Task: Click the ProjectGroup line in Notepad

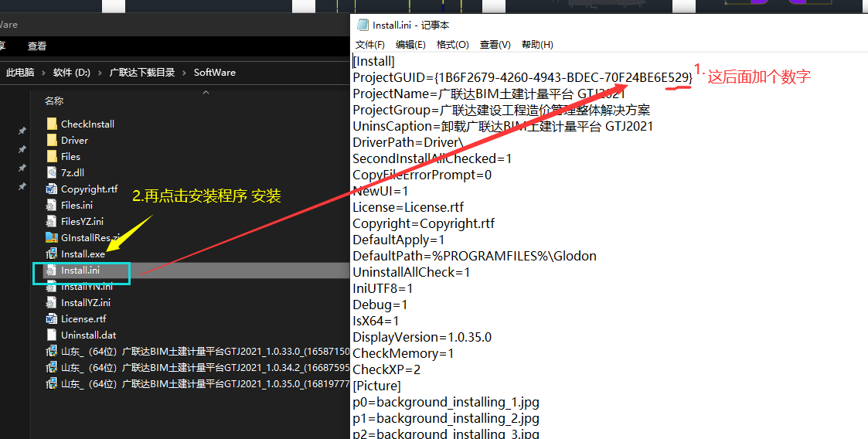Action: click(501, 111)
